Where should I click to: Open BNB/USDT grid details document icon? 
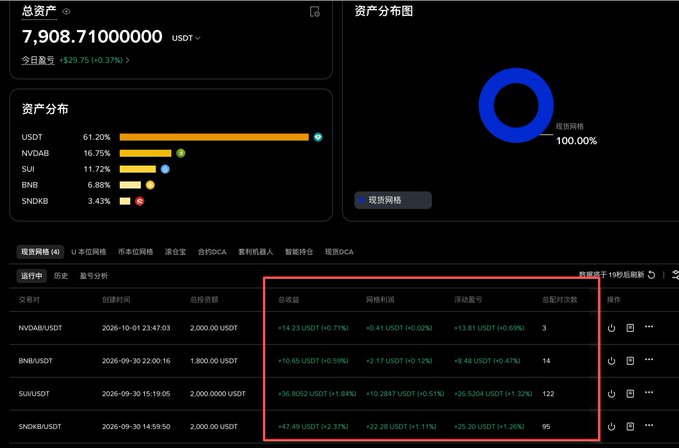pos(630,361)
